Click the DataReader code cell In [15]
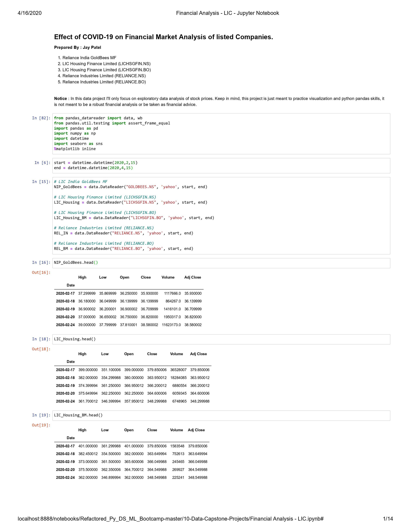Image resolution: width=411 pixels, height=532 pixels. (x=221, y=215)
